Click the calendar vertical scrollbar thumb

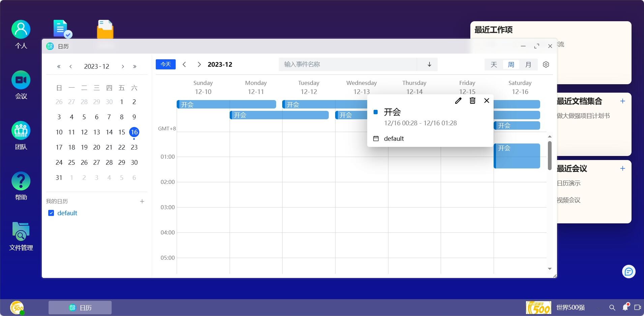point(550,155)
